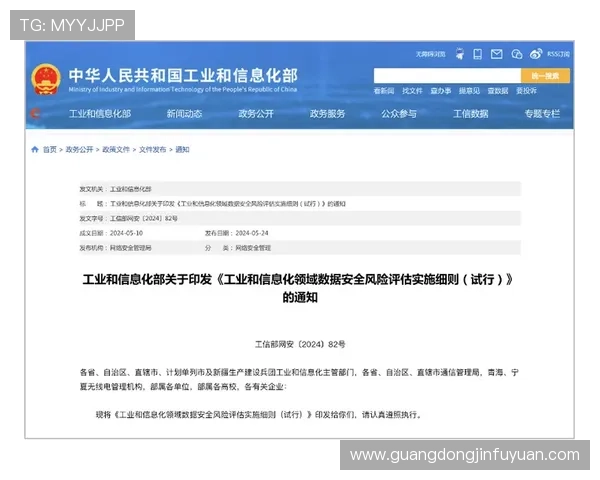Open the 专题专栏 navigation menu
Viewport: 600px width, 480px height.
(542, 114)
